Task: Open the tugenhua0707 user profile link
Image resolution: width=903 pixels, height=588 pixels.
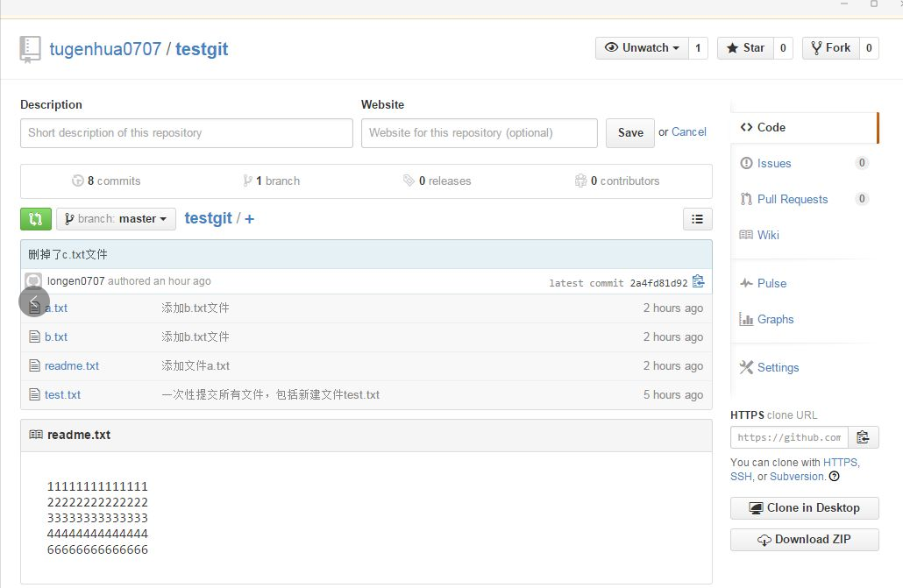Action: [105, 49]
